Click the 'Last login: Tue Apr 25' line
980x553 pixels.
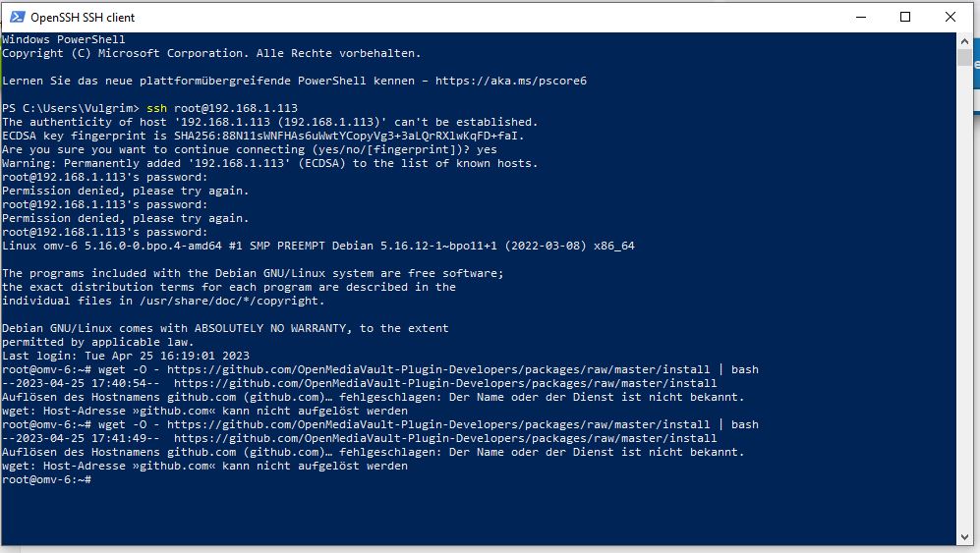pos(126,356)
